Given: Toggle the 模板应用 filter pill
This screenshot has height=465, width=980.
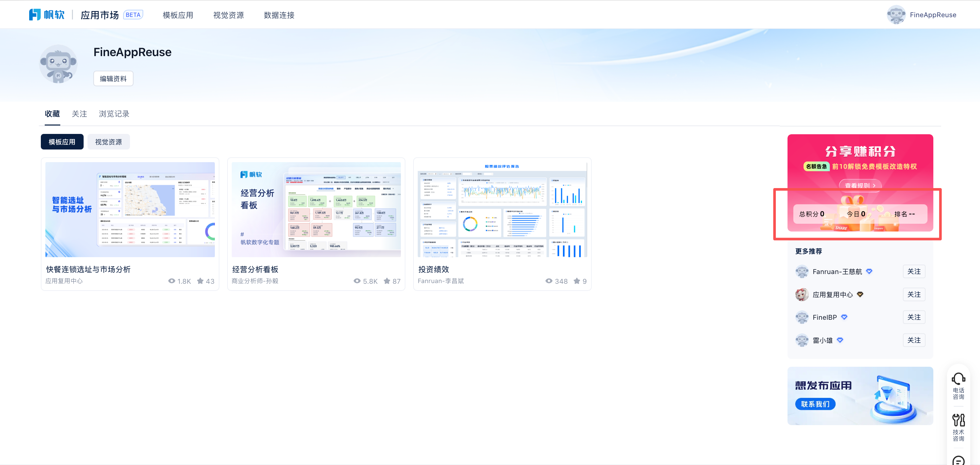Looking at the screenshot, I should pos(62,142).
